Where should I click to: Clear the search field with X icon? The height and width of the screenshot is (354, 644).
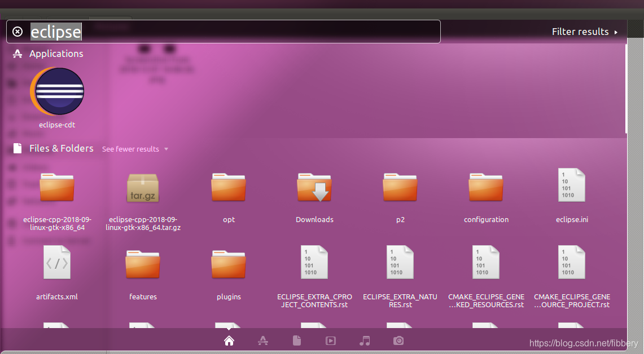tap(17, 32)
